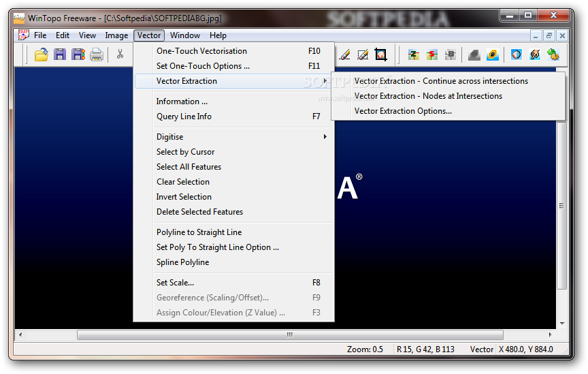Click the Vector label in status bar
This screenshot has width=588, height=374.
482,349
